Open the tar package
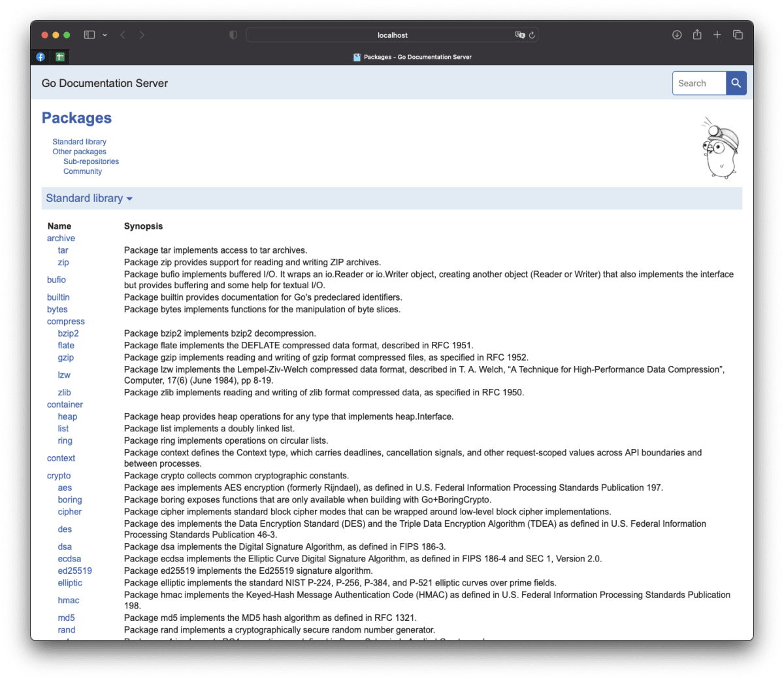The width and height of the screenshot is (784, 681). coord(63,250)
